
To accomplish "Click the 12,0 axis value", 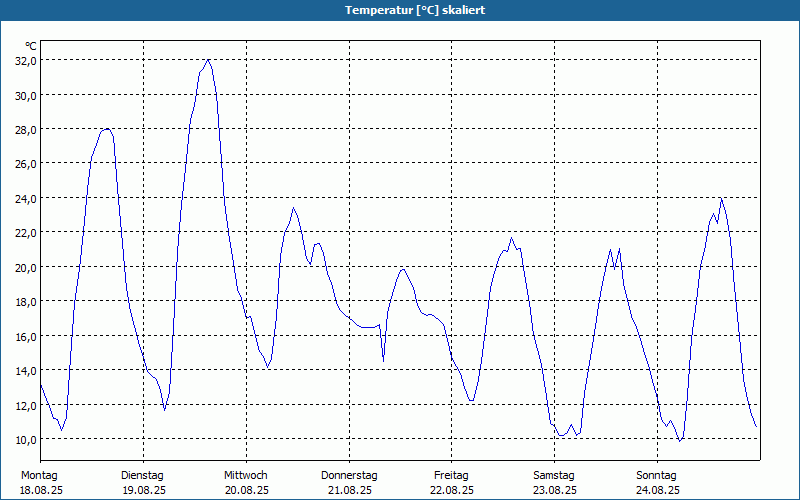I will click(x=26, y=405).
